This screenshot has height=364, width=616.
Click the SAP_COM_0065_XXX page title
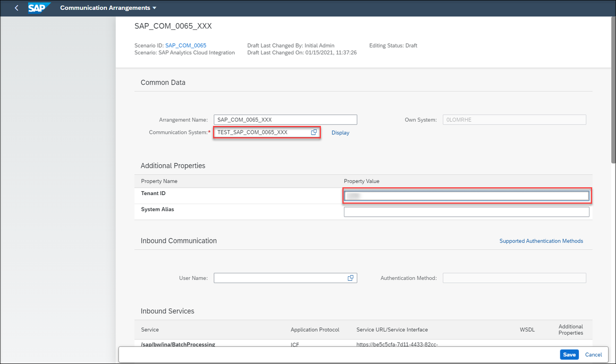173,26
